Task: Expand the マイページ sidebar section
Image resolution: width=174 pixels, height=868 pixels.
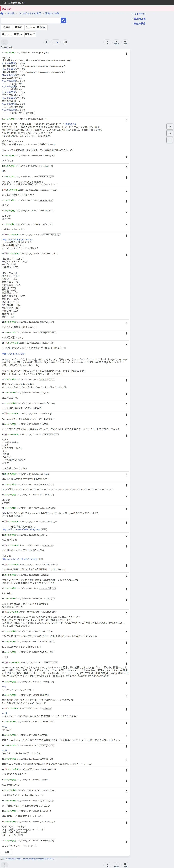Action: (138, 14)
